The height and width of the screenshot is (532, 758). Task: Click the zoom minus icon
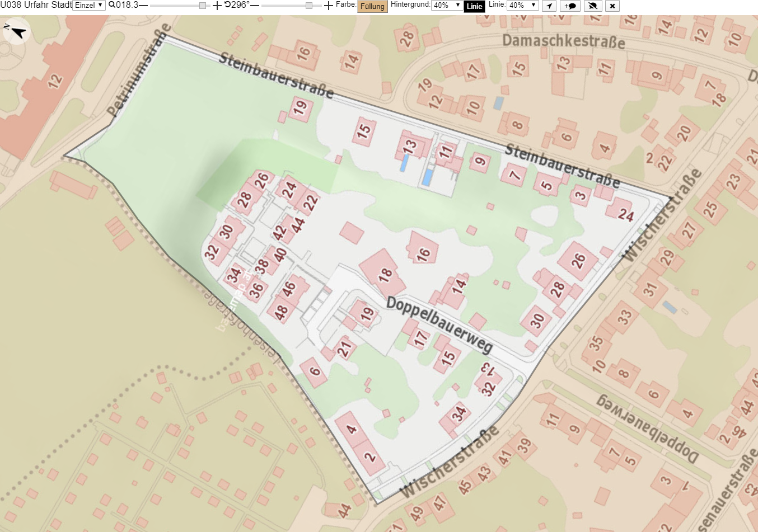(x=143, y=6)
